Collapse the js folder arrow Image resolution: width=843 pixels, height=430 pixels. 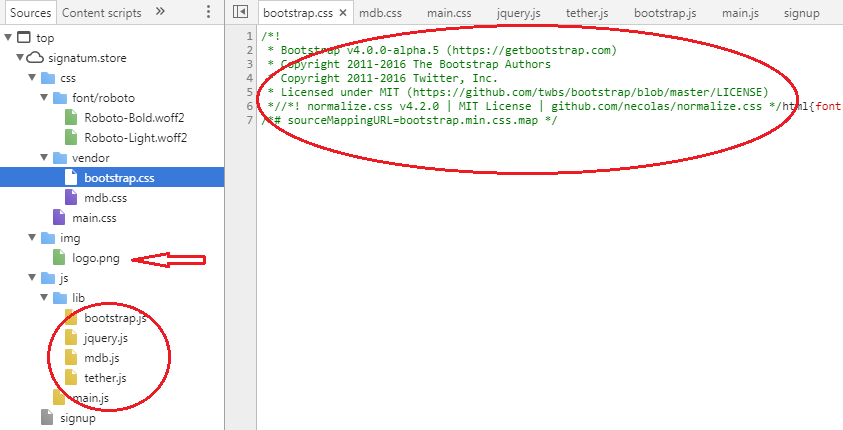32,277
